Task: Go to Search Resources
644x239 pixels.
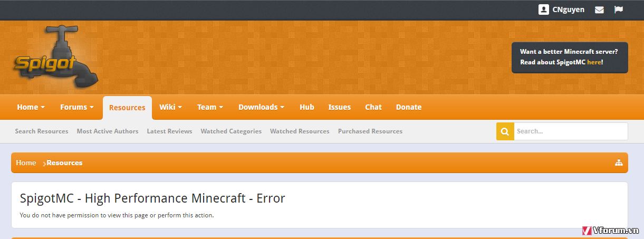Action: pyautogui.click(x=42, y=131)
